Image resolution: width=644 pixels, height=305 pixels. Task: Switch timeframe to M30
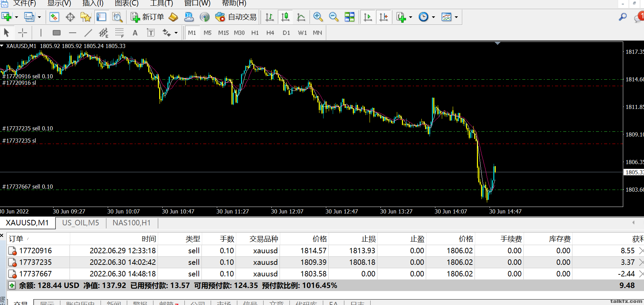(239, 33)
